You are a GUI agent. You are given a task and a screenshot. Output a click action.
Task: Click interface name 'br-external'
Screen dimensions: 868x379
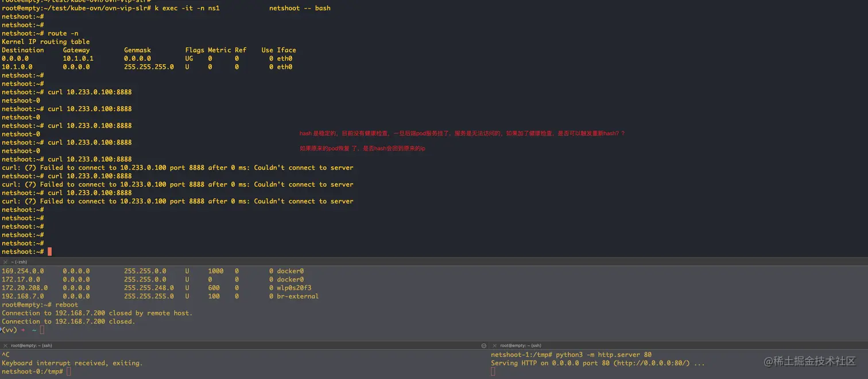click(x=298, y=296)
